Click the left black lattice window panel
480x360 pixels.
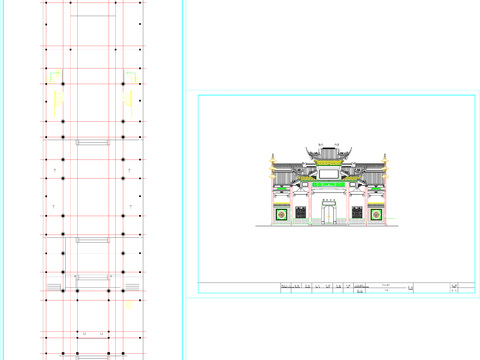[x=301, y=212]
